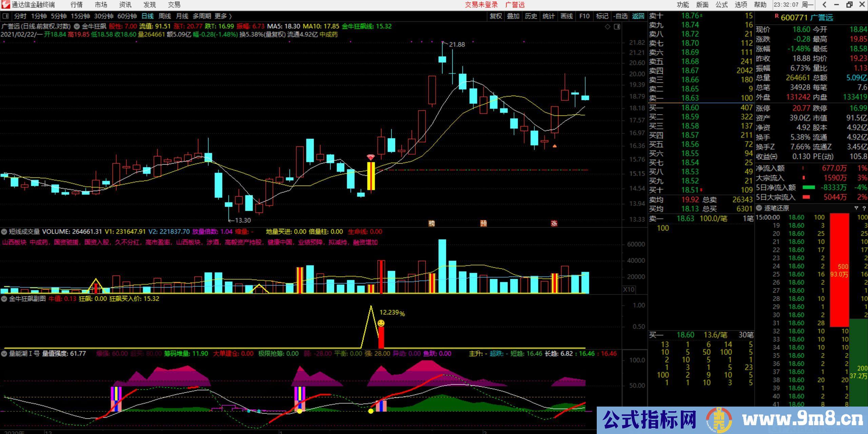Click the X10 volume scale label
This screenshot has height=434, width=868.
point(629,289)
